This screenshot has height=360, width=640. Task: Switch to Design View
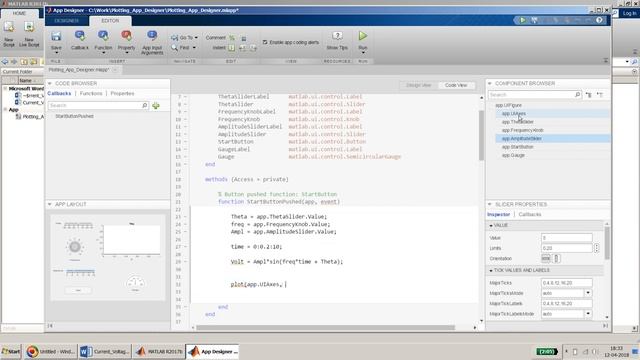(x=419, y=85)
